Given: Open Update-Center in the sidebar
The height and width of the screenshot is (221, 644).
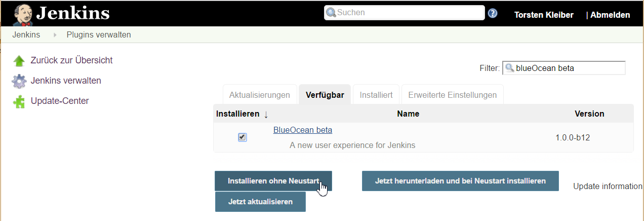Looking at the screenshot, I should coord(60,101).
